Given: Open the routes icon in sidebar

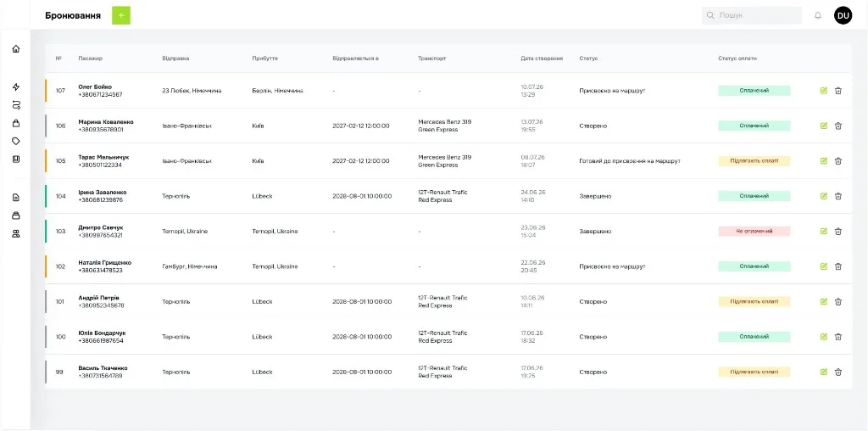Looking at the screenshot, I should (16, 104).
